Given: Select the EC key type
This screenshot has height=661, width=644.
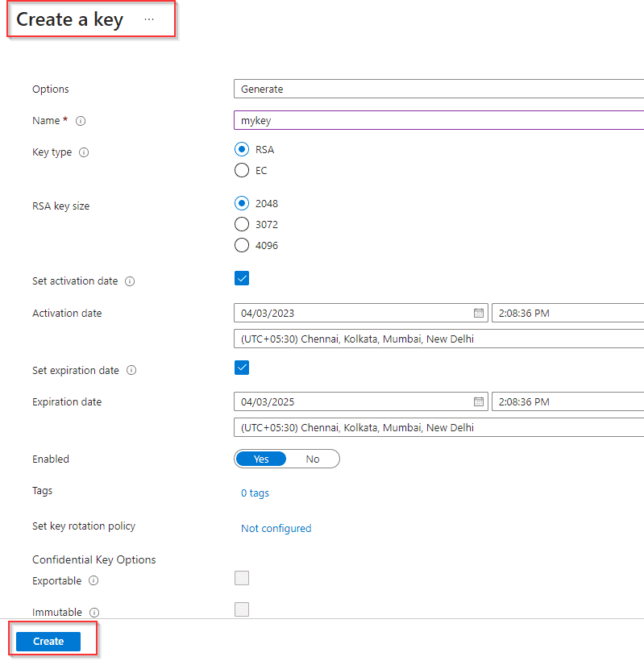Looking at the screenshot, I should click(x=242, y=170).
